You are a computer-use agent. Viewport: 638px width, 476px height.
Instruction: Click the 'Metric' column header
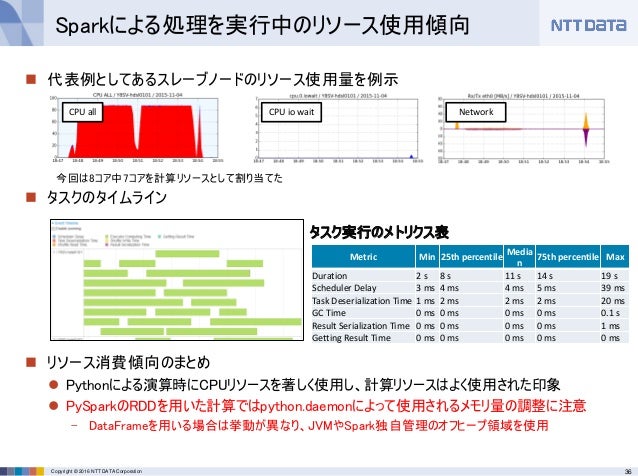(x=363, y=257)
